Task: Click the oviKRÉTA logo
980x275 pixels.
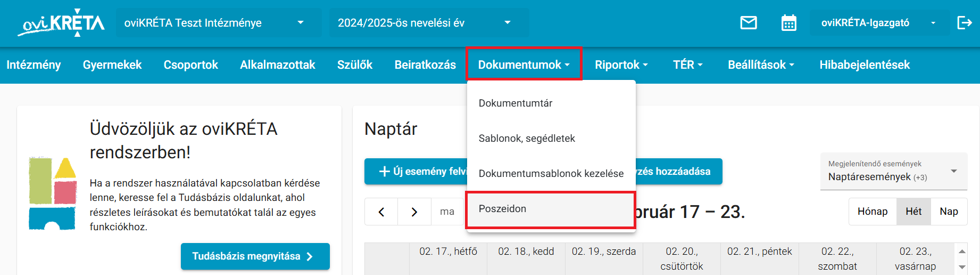Action: [x=61, y=23]
